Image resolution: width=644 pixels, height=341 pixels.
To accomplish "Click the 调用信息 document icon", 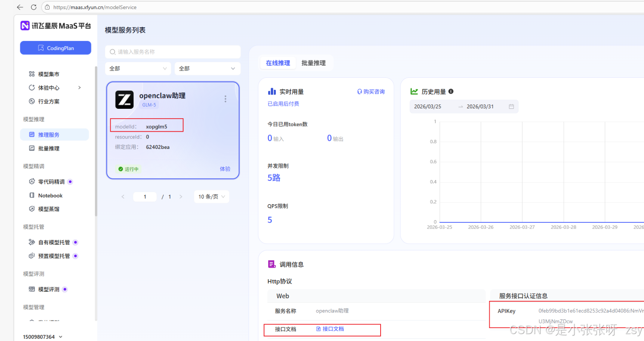I will (272, 264).
